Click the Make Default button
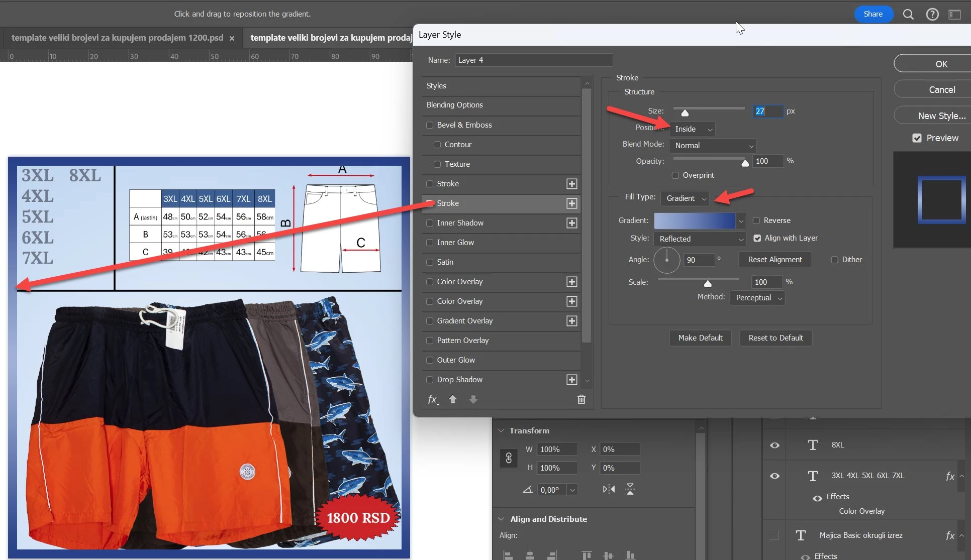971x560 pixels. (700, 338)
